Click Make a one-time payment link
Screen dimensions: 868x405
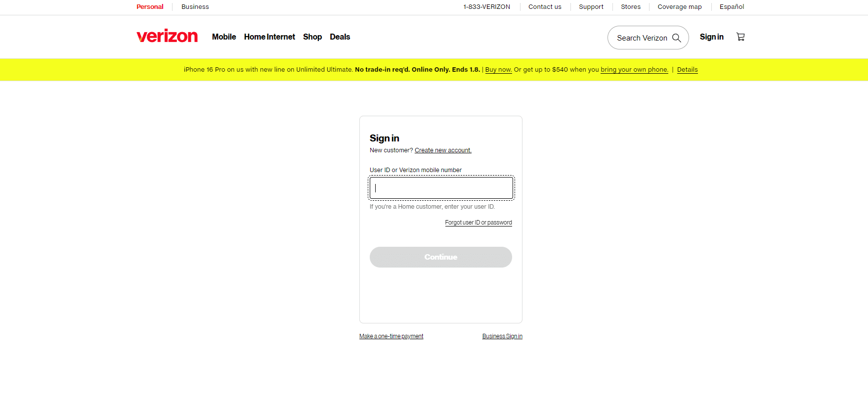coord(391,336)
